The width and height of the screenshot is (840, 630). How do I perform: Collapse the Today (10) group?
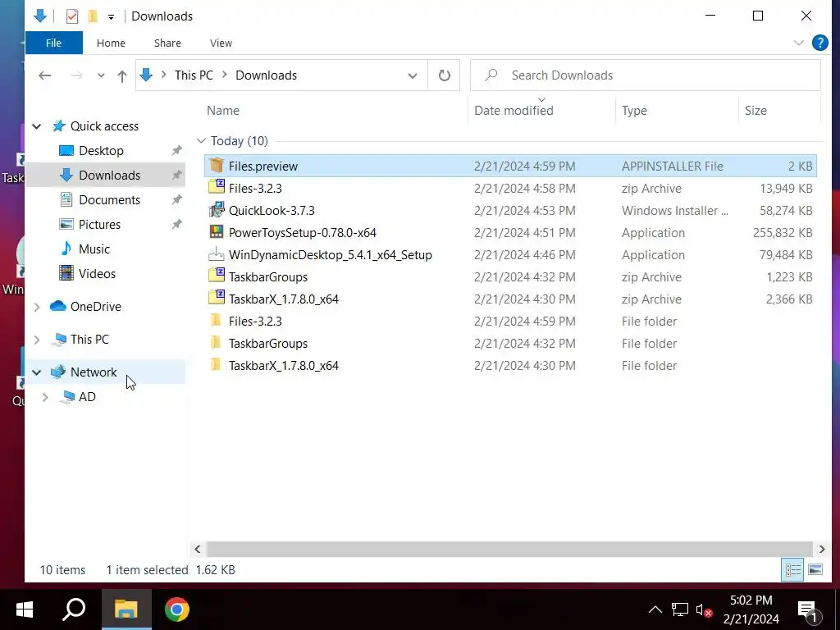click(x=201, y=141)
